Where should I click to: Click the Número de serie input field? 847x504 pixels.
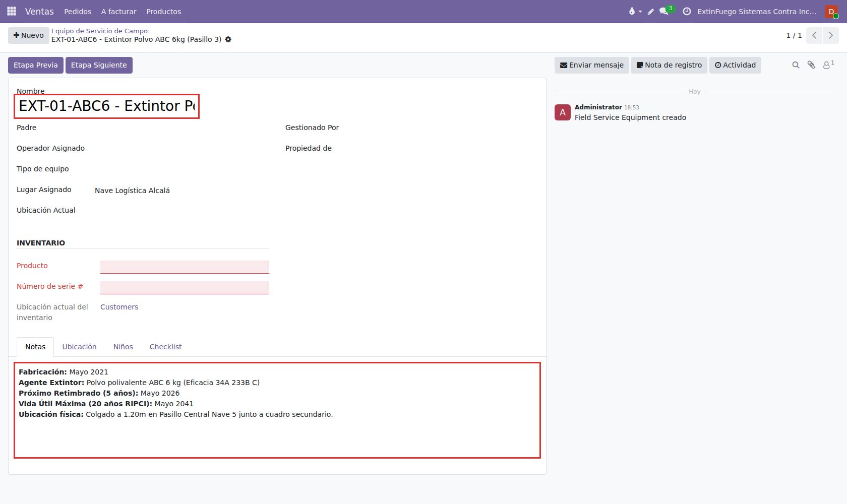coord(185,287)
